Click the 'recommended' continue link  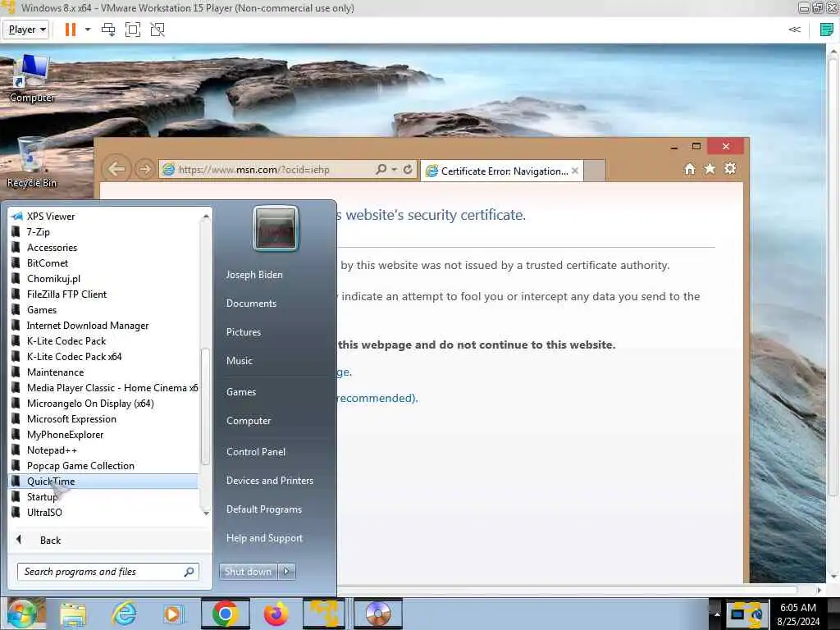pos(377,398)
